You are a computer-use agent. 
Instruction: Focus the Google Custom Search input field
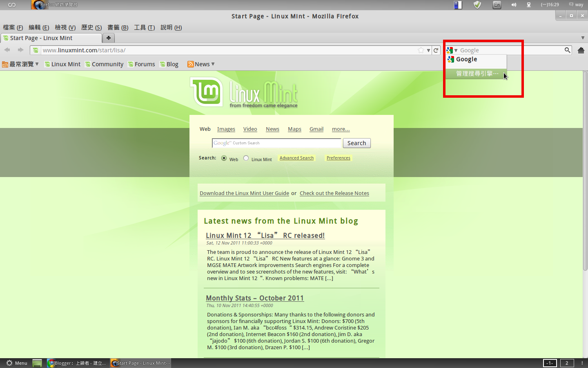[277, 143]
